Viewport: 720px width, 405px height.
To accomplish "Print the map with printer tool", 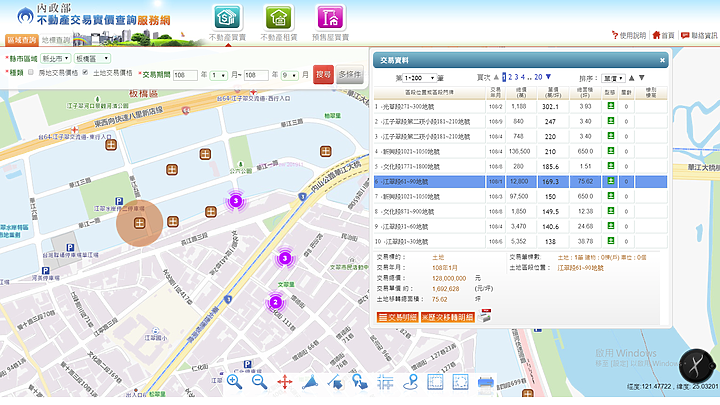I will pos(485,383).
